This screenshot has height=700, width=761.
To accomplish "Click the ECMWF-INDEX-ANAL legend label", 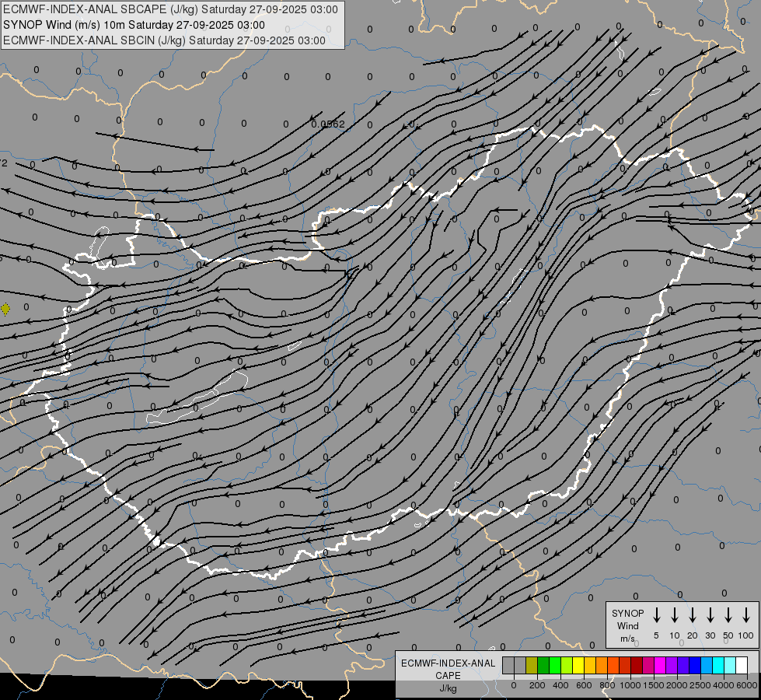I will 448,663.
